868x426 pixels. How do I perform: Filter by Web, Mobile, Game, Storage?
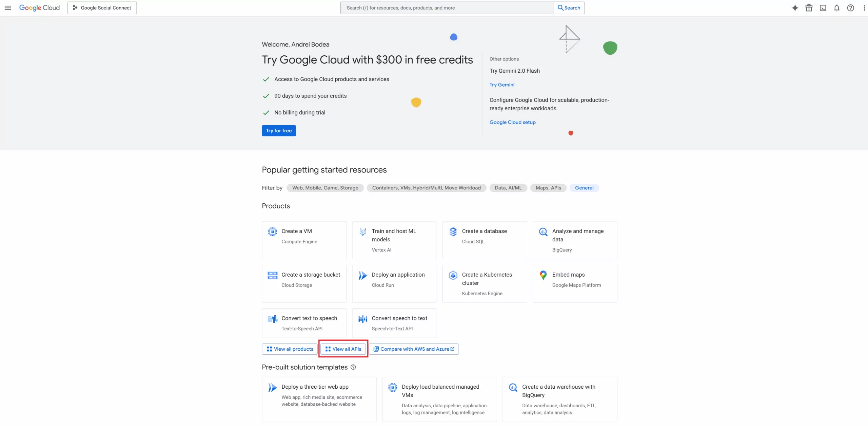325,188
